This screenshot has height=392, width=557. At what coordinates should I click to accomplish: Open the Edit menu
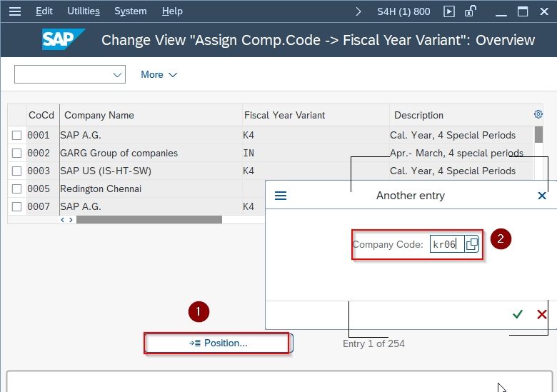44,11
